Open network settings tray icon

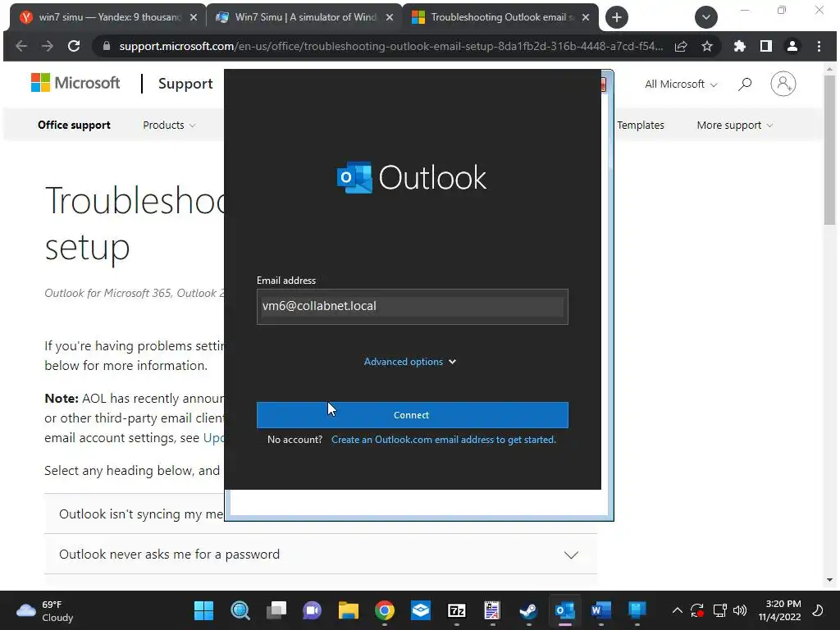(x=720, y=610)
